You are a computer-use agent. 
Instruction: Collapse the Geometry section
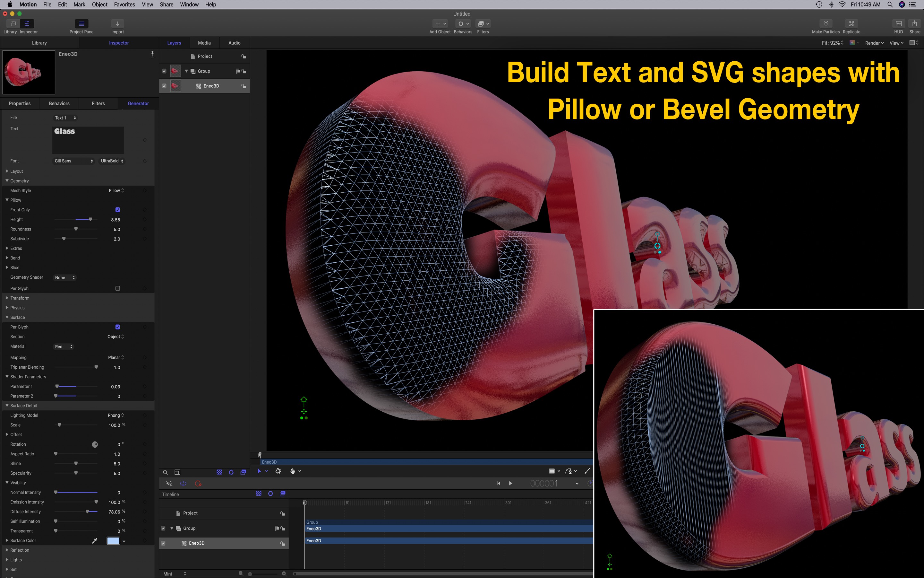(x=7, y=181)
